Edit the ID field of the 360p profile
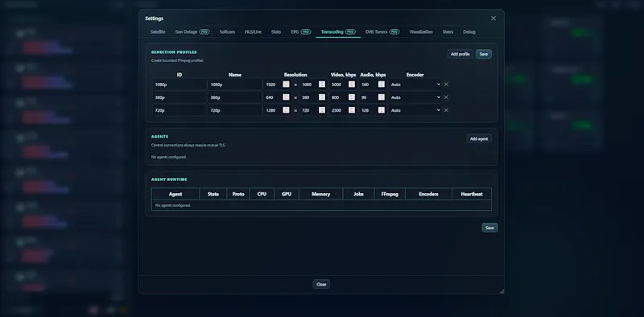The image size is (644, 317). 180,97
